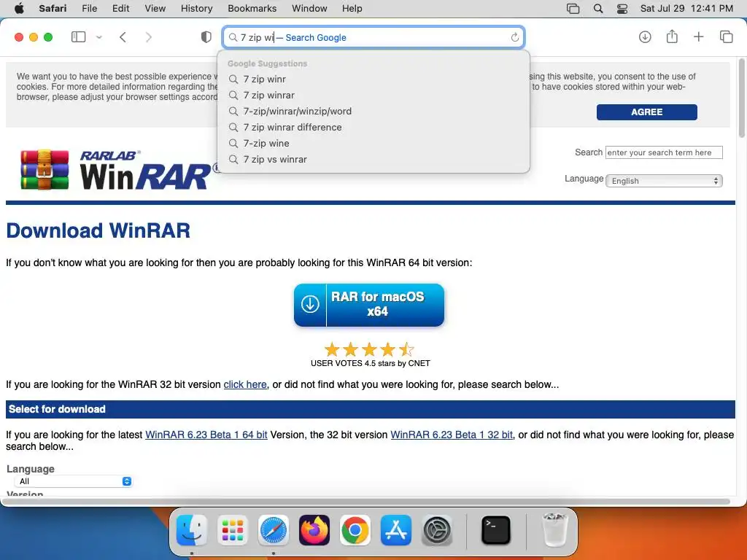Viewport: 747px width, 560px height.
Task: Open WinRAR 6.23 Beta 1 64 bit link
Action: [206, 435]
